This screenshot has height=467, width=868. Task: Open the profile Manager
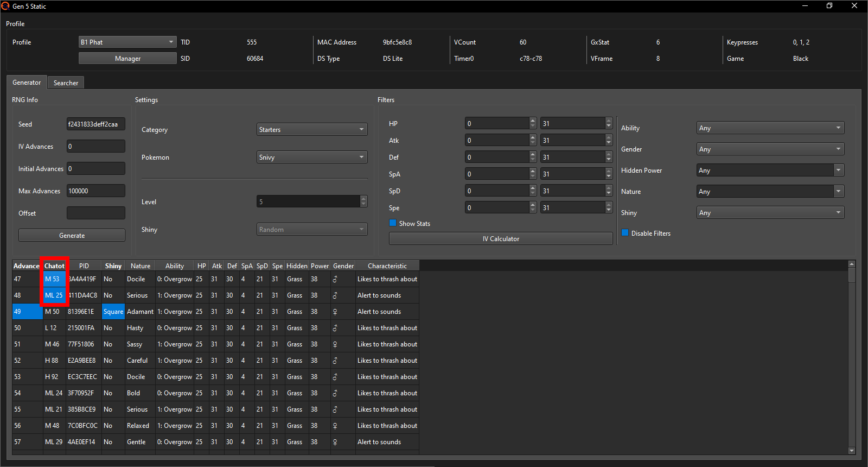[x=127, y=59]
